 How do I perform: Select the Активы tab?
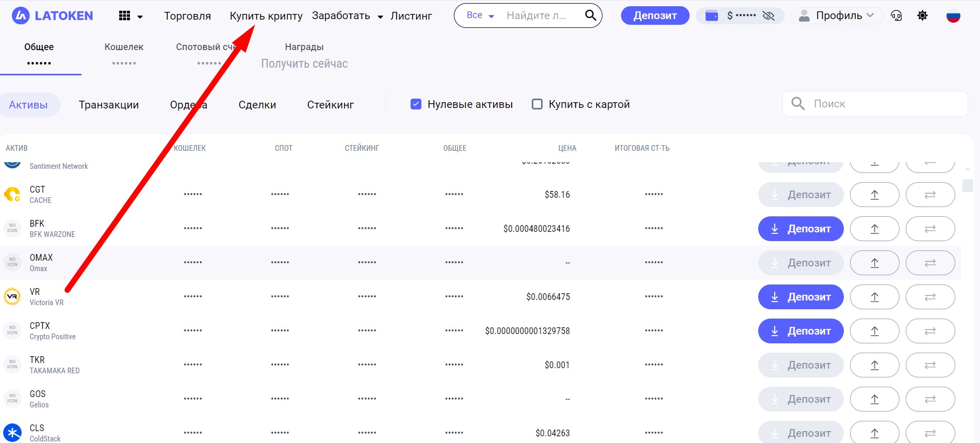28,105
